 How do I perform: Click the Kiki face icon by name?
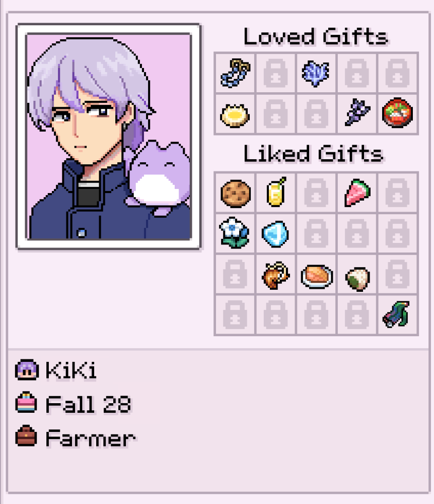[x=27, y=369]
